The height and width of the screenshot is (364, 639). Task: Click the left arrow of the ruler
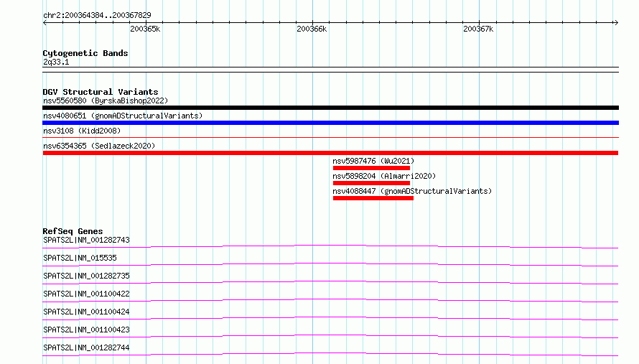coord(45,22)
